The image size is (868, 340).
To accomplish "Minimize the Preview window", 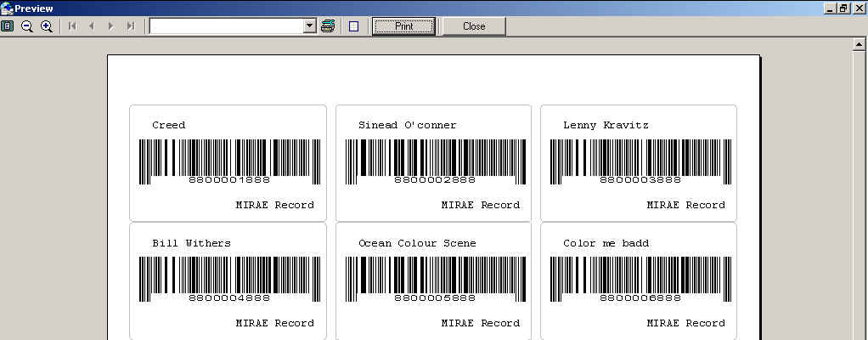I will (830, 8).
